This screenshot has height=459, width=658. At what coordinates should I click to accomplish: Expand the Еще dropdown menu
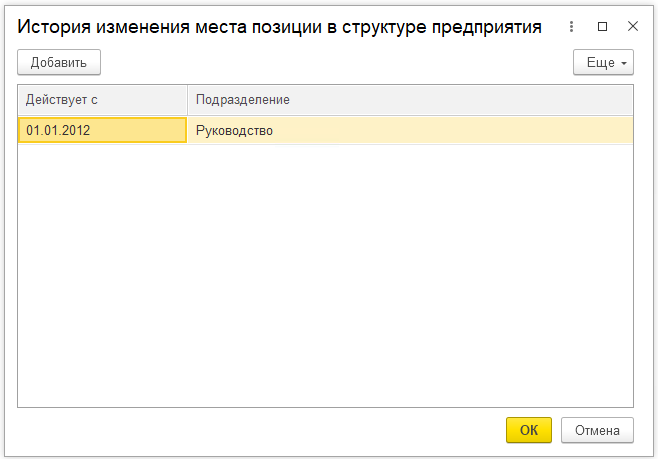coord(603,62)
